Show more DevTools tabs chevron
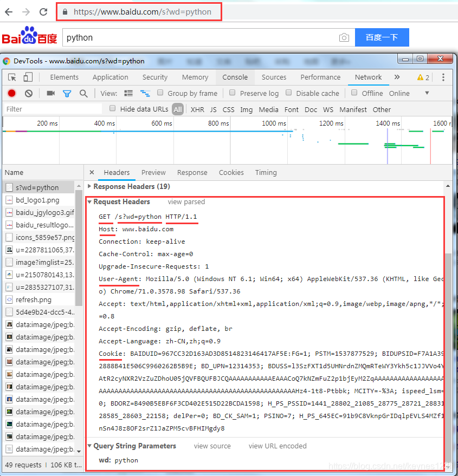 click(397, 77)
